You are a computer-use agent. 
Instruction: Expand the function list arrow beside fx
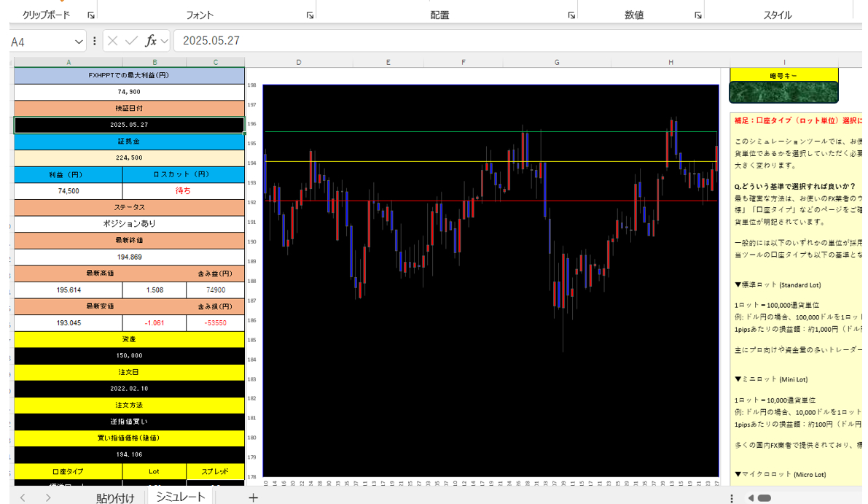(165, 42)
